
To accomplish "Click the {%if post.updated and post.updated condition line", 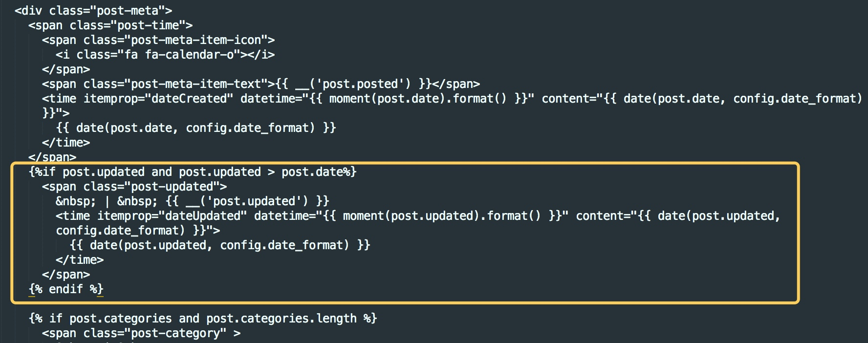I will 192,172.
